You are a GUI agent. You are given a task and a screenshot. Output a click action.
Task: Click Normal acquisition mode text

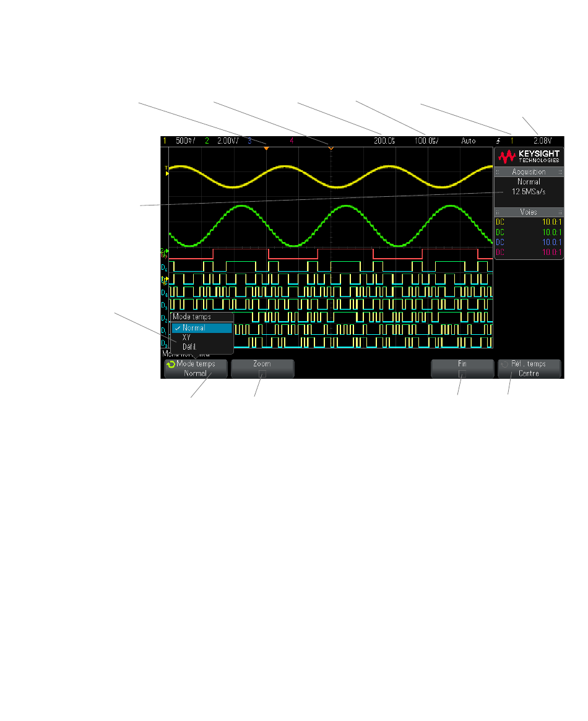click(x=529, y=181)
